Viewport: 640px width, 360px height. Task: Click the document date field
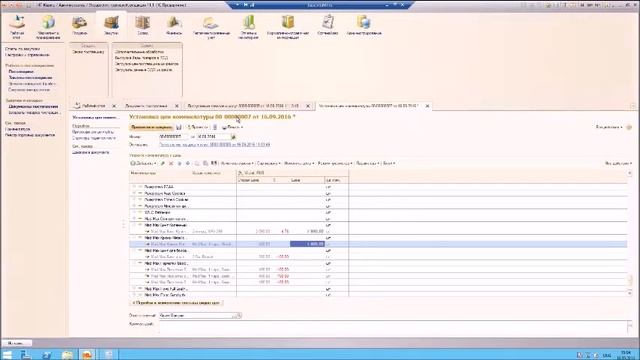[213, 137]
